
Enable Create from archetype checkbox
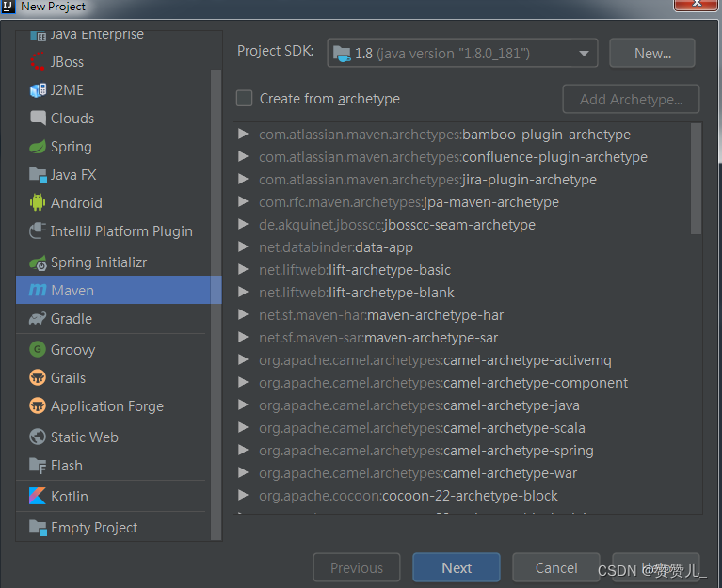point(245,99)
